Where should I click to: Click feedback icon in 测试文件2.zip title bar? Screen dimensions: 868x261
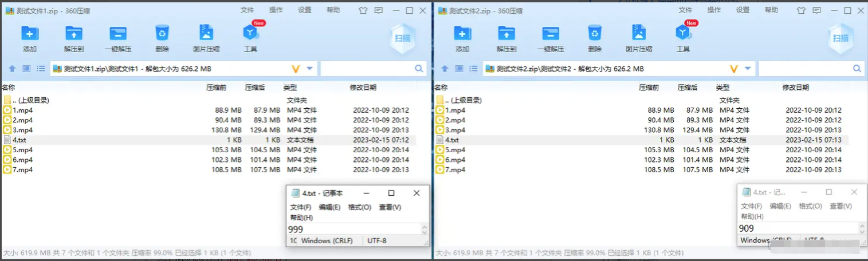pyautogui.click(x=817, y=10)
